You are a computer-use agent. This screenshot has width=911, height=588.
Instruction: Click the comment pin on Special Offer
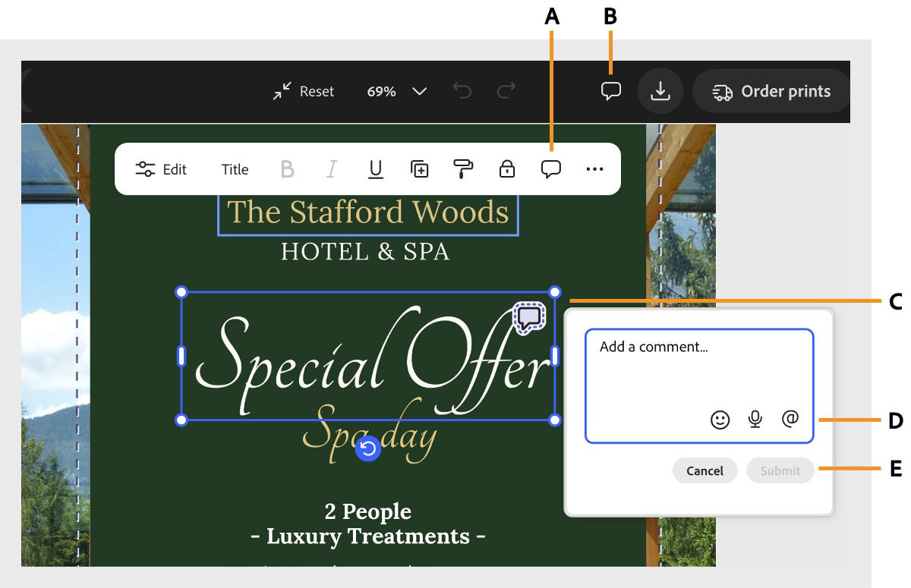pyautogui.click(x=529, y=318)
